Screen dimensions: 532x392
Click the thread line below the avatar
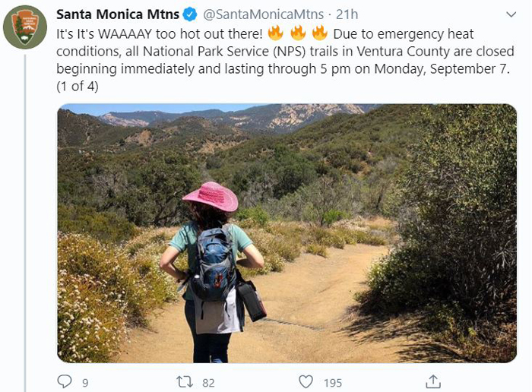pyautogui.click(x=25, y=223)
